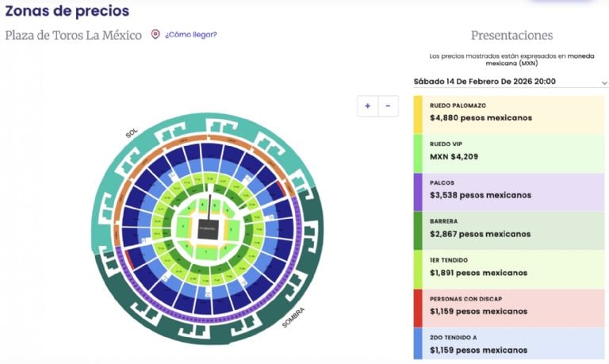This screenshot has width=609, height=364.
Task: Click the purple Palcos color swatch
Action: click(x=418, y=190)
